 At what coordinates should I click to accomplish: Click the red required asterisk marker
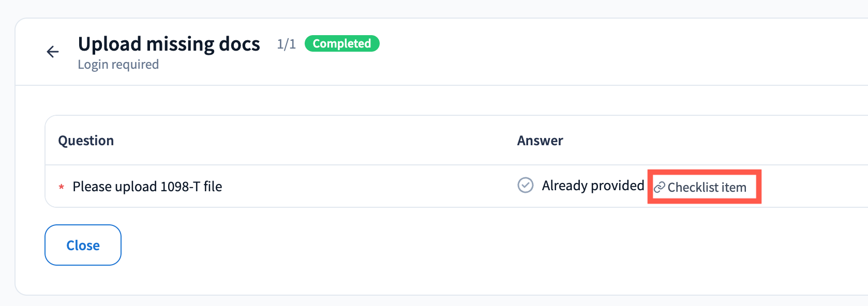pos(62,187)
